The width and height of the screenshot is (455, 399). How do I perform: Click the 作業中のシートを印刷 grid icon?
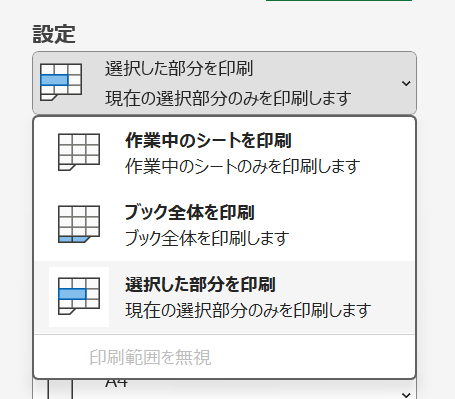coord(79,152)
